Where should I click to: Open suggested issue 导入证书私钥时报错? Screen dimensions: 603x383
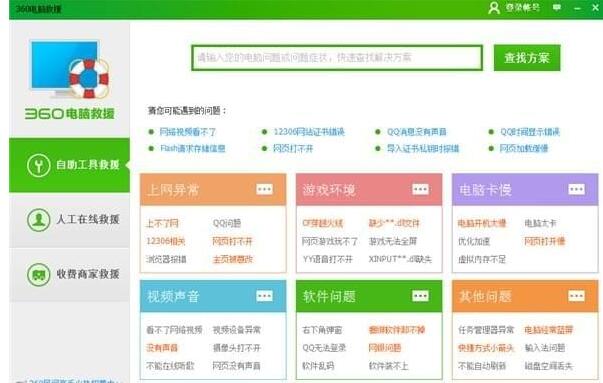[x=423, y=148]
